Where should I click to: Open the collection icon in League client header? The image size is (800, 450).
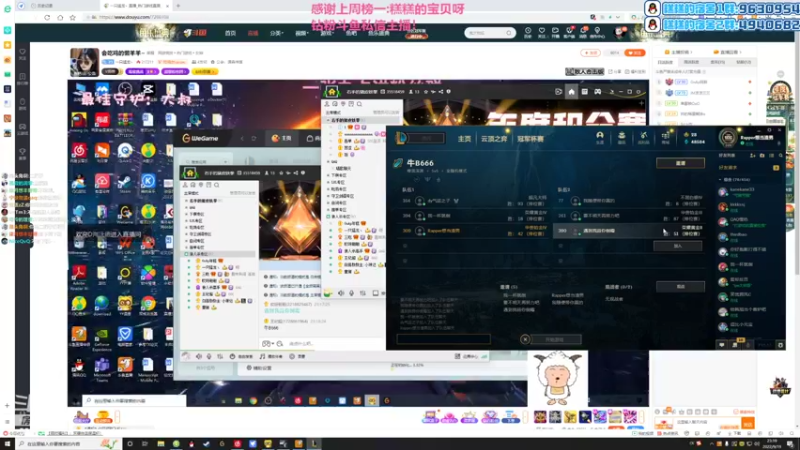[x=621, y=137]
